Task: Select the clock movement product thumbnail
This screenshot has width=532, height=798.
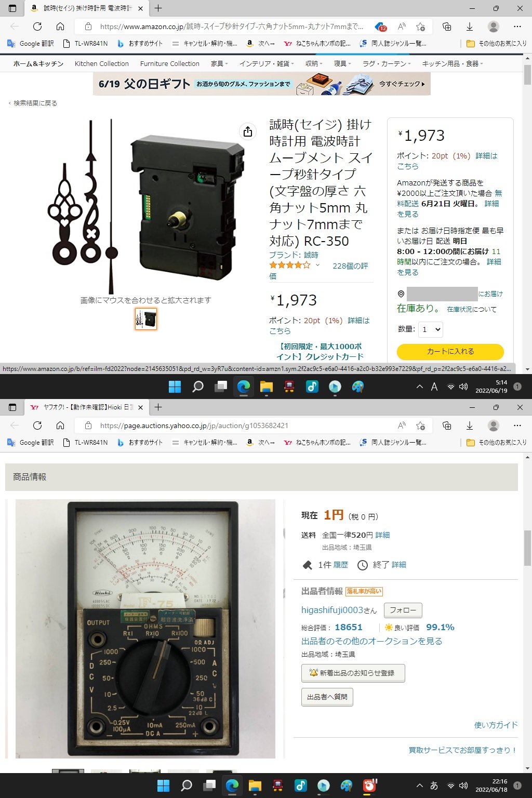Action: click(x=146, y=319)
